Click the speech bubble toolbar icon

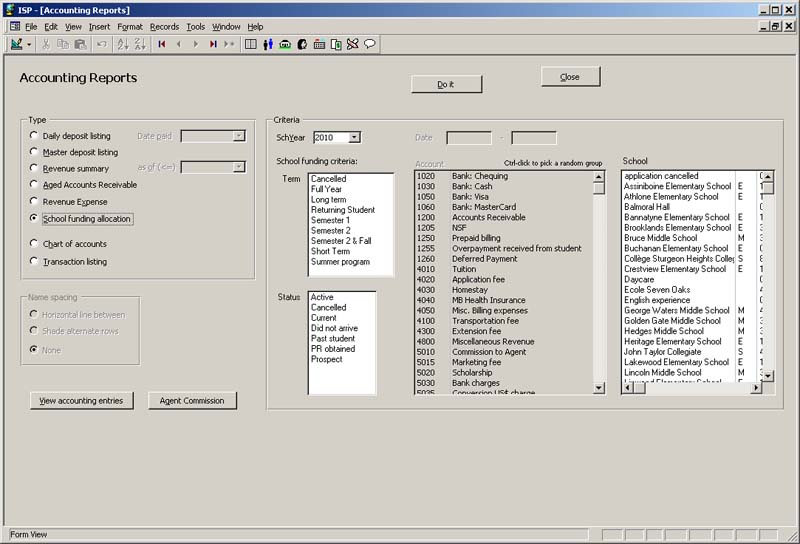click(x=370, y=44)
